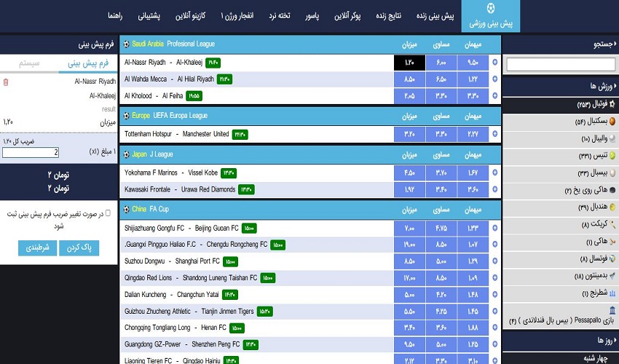Click the soccer ball icon in the top sports-prediction tab

(x=491, y=8)
